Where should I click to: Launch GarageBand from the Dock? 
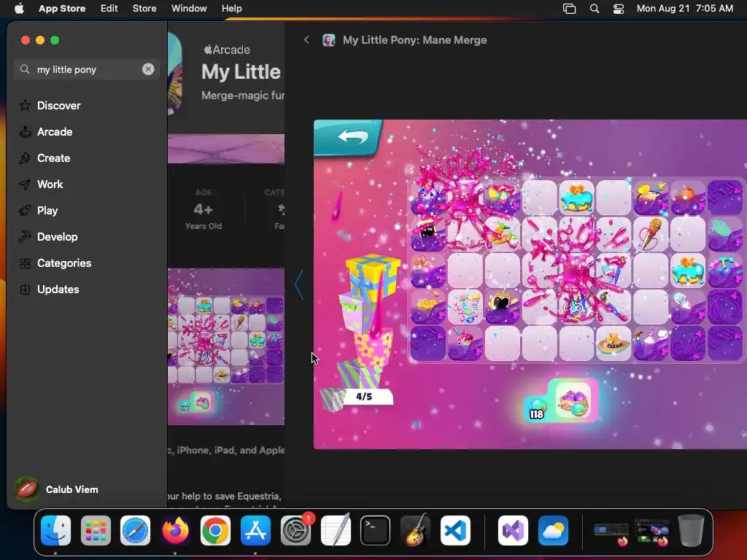[415, 530]
